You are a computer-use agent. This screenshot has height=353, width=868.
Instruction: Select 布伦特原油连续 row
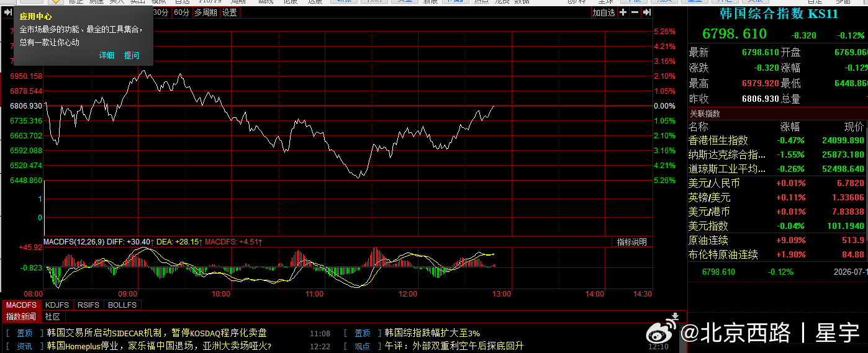pos(777,255)
